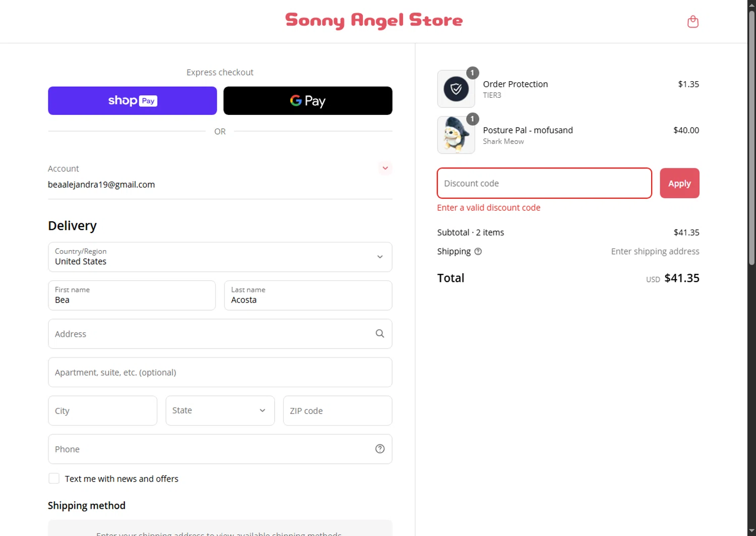756x536 pixels.
Task: Open the Country/Region dropdown
Action: [220, 257]
